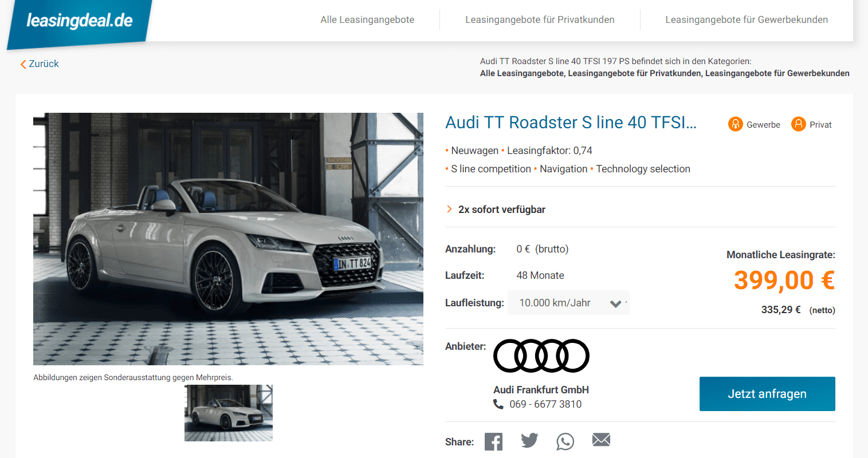Share the offer on Twitter

(529, 440)
